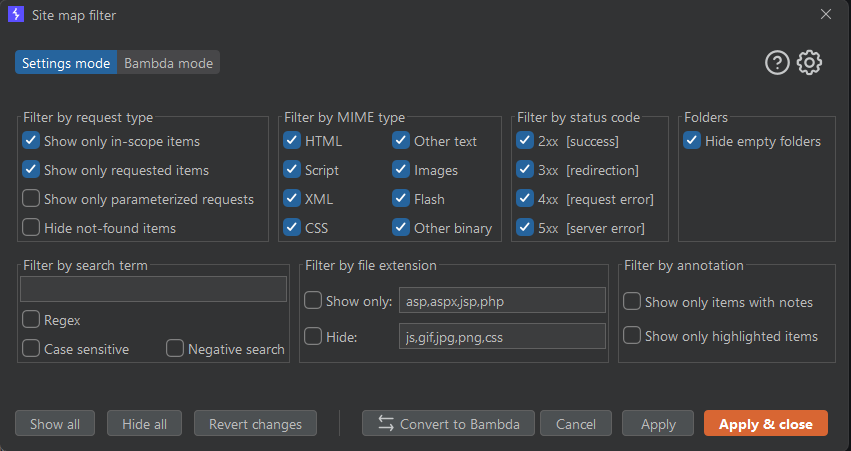Enable Negative search checkbox
The height and width of the screenshot is (451, 851).
click(x=175, y=348)
